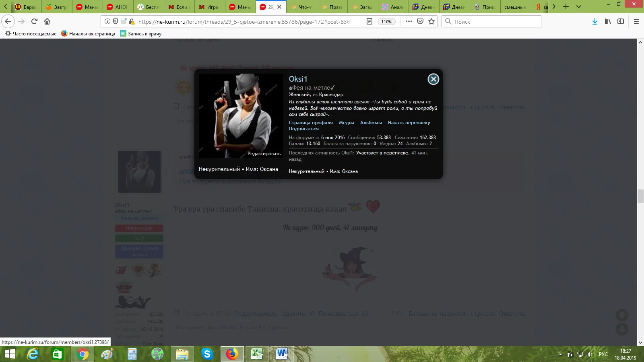644x362 pixels.
Task: Show site information icon in address bar
Action: pos(107,21)
